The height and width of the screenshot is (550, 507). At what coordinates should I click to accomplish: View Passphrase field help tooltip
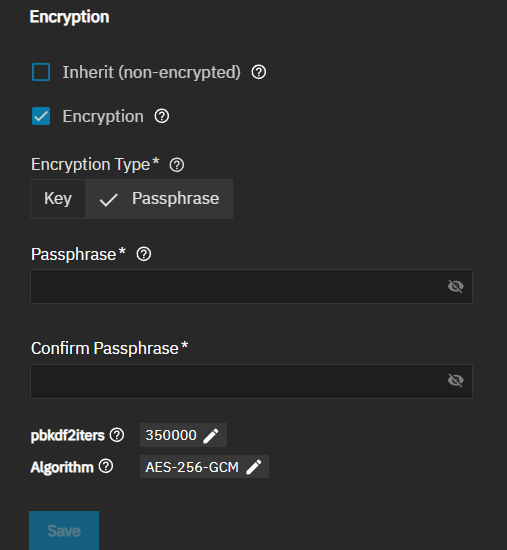click(x=144, y=254)
